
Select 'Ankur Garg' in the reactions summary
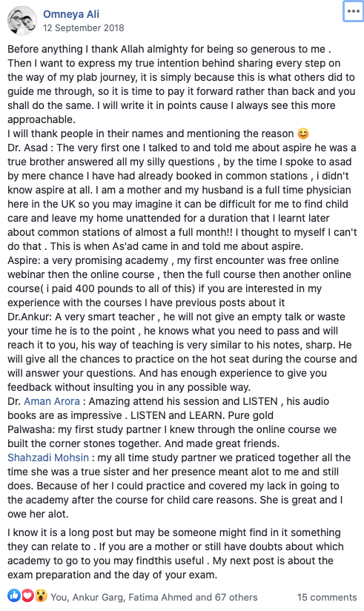[97, 597]
